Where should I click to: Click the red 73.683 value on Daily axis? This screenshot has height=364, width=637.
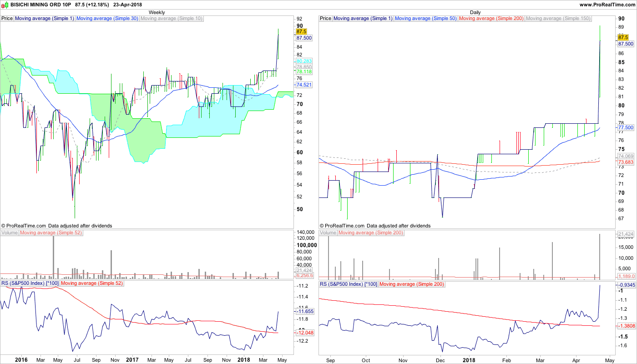coord(626,162)
